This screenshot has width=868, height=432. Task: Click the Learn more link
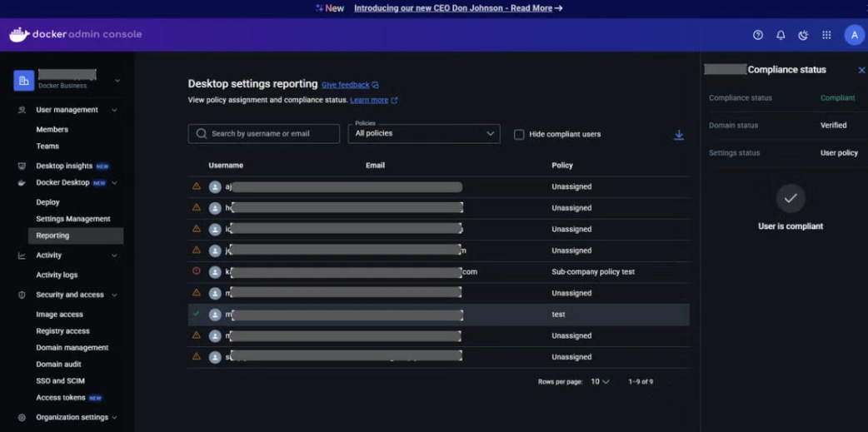[x=369, y=100]
